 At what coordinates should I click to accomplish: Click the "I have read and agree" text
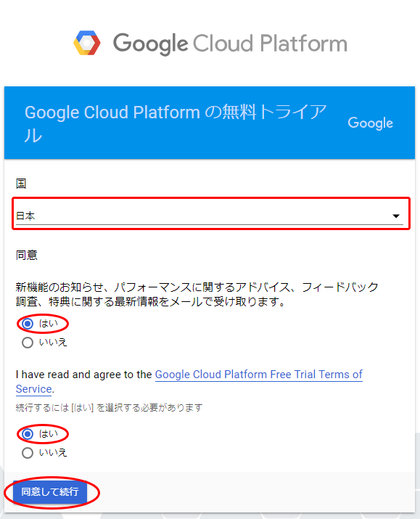coord(83,375)
